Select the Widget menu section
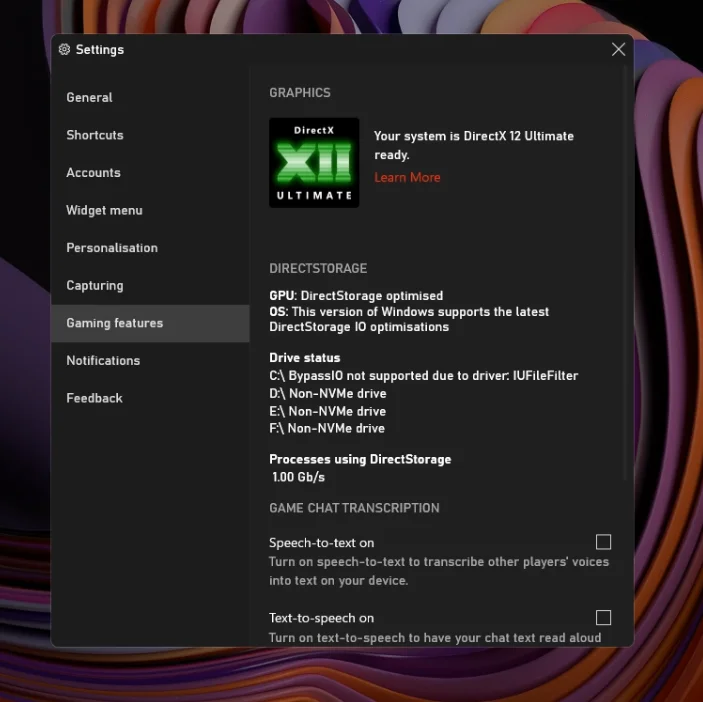Screen dimensions: 703x702 (x=150, y=210)
